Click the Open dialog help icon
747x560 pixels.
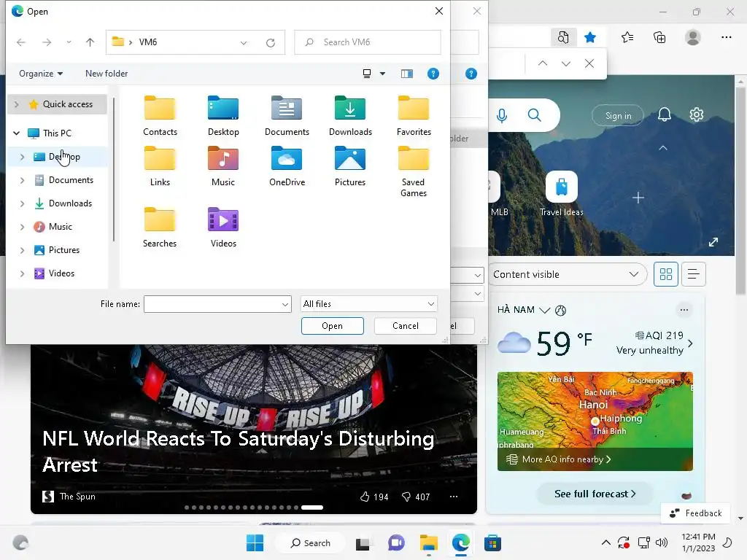tap(433, 74)
